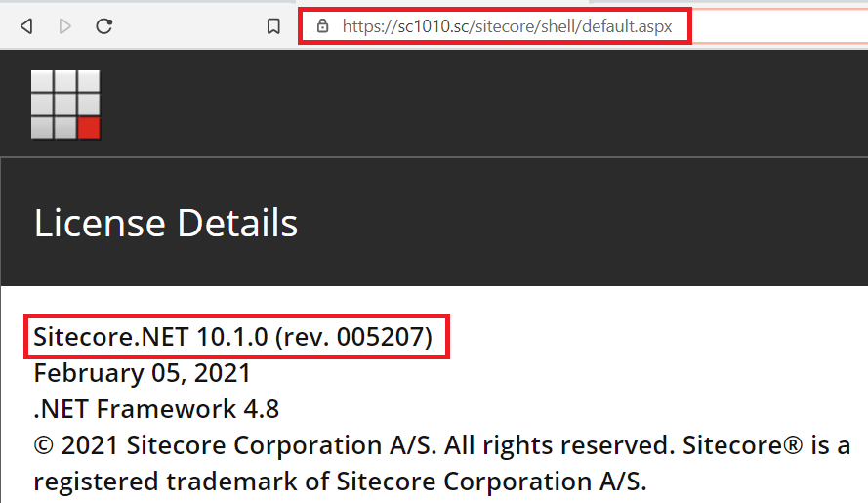Click the registered trademark text line
This screenshot has width=868, height=503.
(x=340, y=482)
